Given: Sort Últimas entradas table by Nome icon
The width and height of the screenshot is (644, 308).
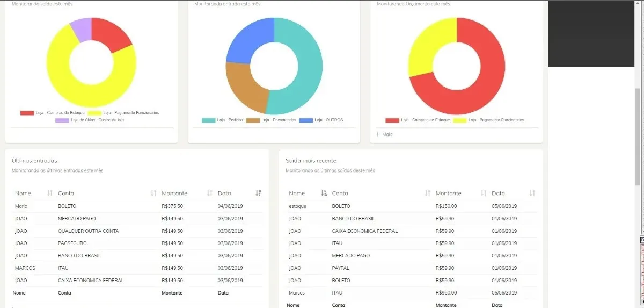Looking at the screenshot, I should [x=50, y=193].
